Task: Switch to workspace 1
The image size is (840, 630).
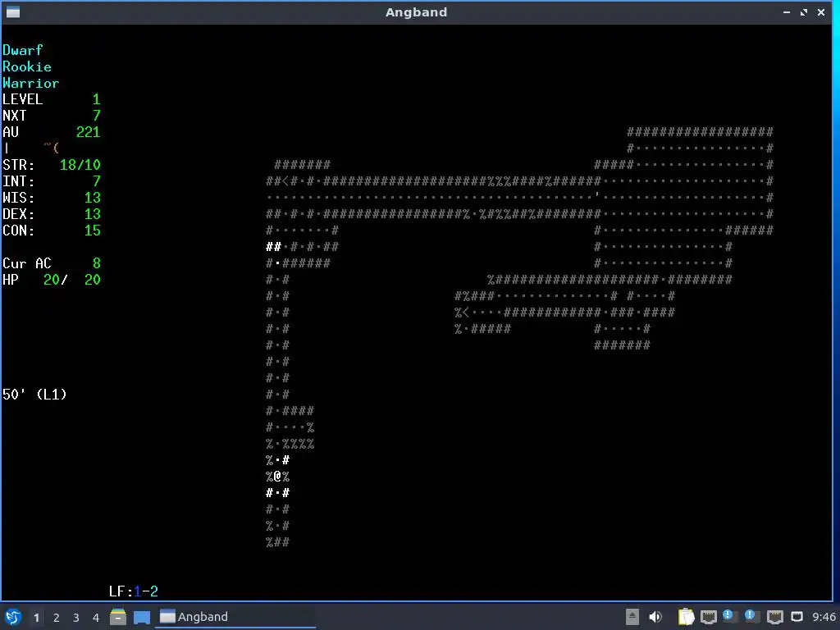Action: [x=36, y=618]
